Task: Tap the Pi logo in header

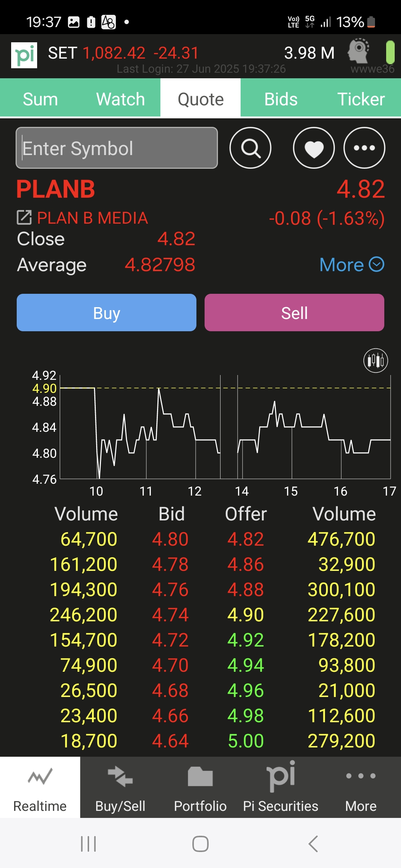Action: (x=24, y=55)
